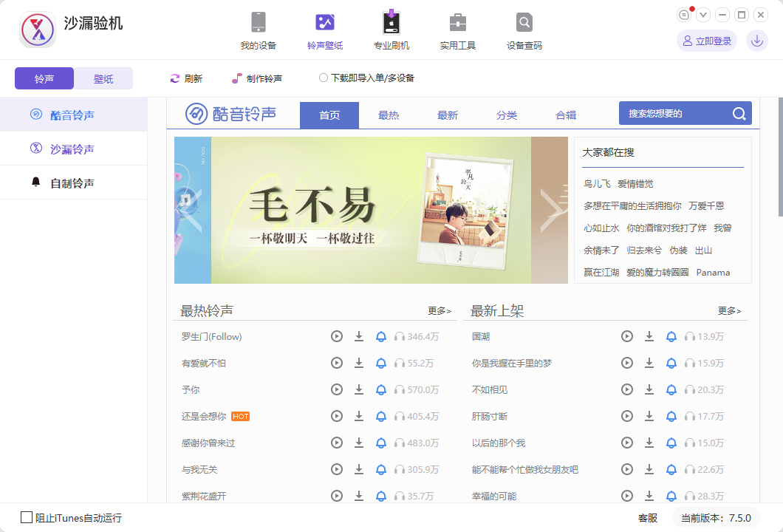
Task: Check 阻止iTunes自动运行 checkbox
Action: 27,517
